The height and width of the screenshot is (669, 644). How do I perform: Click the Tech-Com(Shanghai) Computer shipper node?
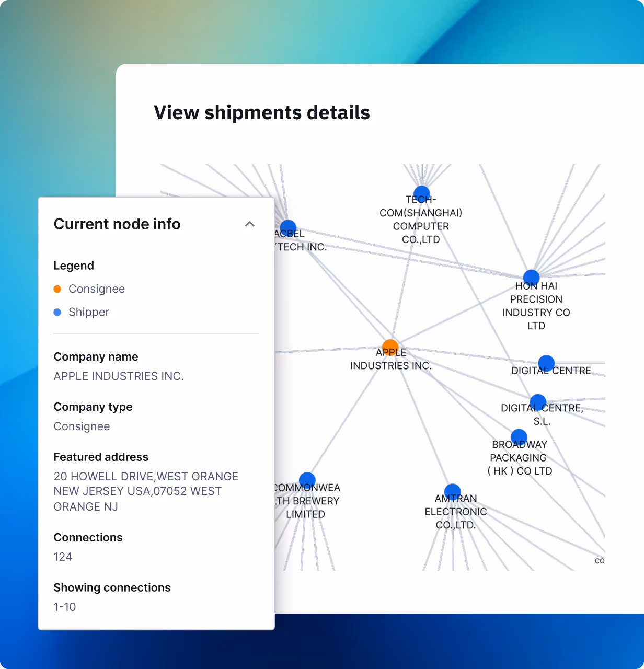tap(422, 194)
